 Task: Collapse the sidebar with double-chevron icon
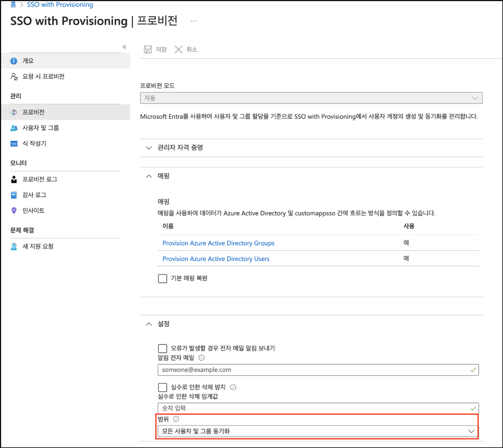coord(124,47)
